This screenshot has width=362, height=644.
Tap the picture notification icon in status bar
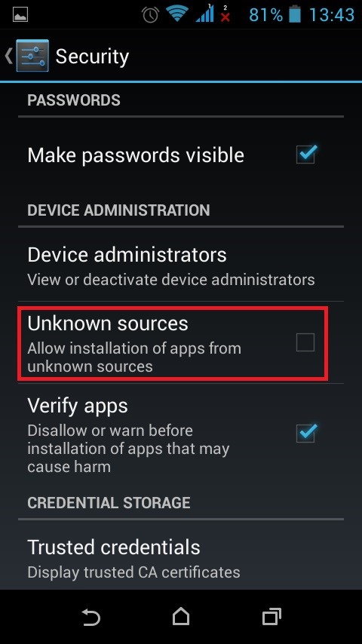pos(20,15)
